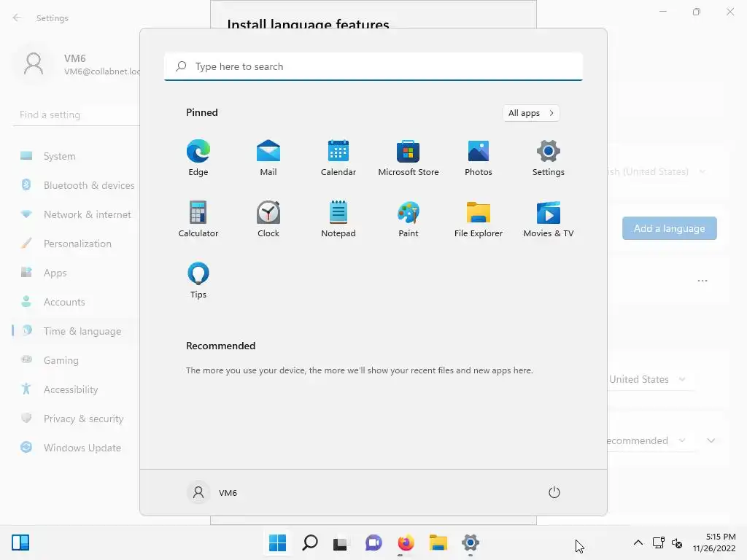Open Edge from pinned apps
The image size is (747, 560).
[x=198, y=158]
